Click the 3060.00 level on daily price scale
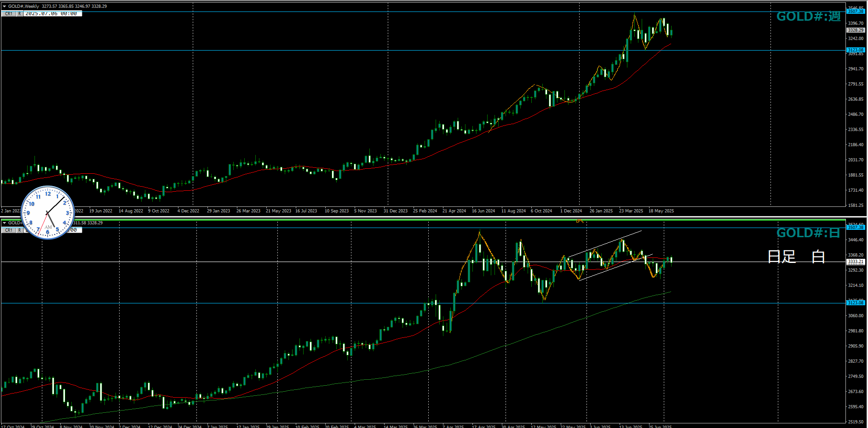 pyautogui.click(x=856, y=316)
